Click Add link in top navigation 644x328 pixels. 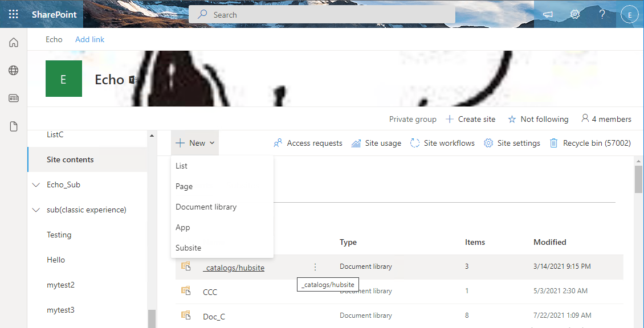click(x=89, y=39)
